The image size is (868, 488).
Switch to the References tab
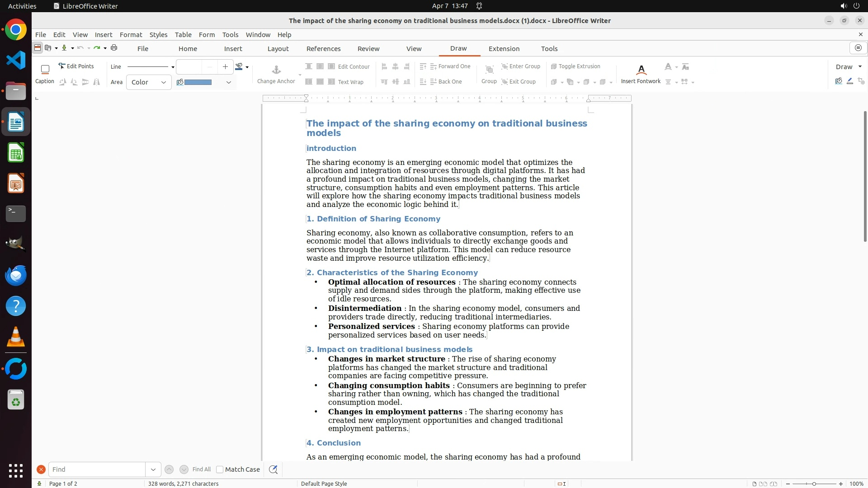323,49
